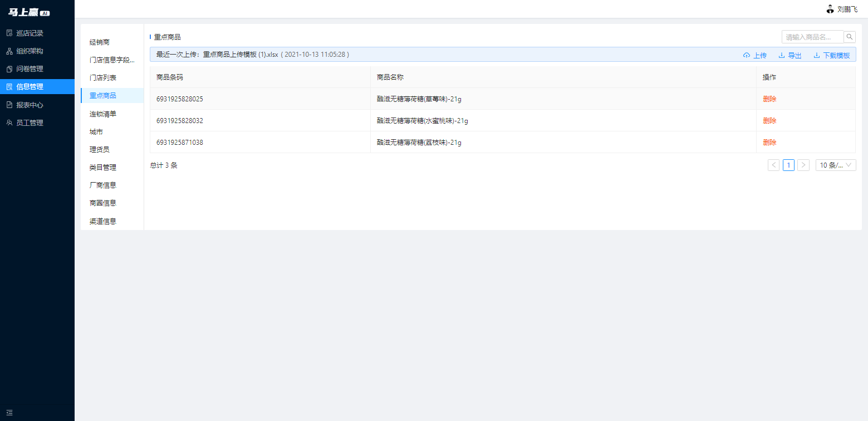This screenshot has width=868, height=421.
Task: Click barcode 6931925828032
Action: click(x=180, y=121)
